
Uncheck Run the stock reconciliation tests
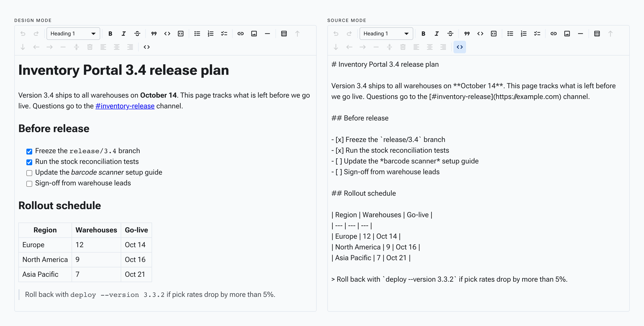click(29, 162)
